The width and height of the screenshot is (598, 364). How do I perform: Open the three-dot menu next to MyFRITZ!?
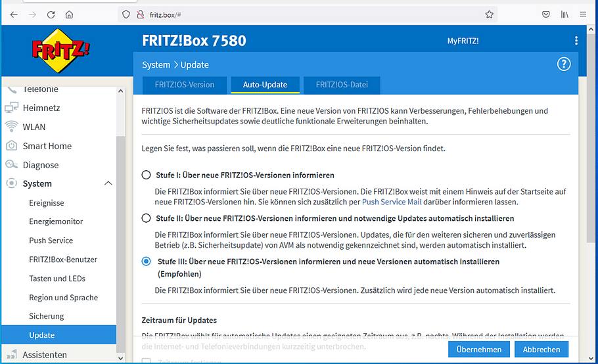[576, 41]
